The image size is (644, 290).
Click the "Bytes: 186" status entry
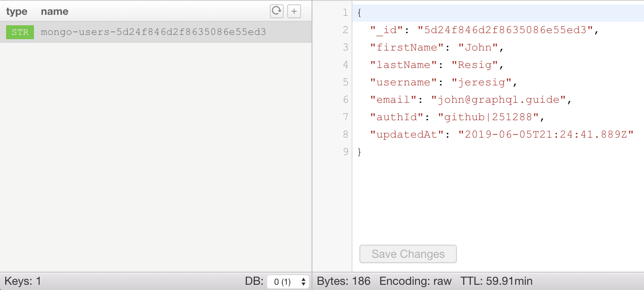344,281
